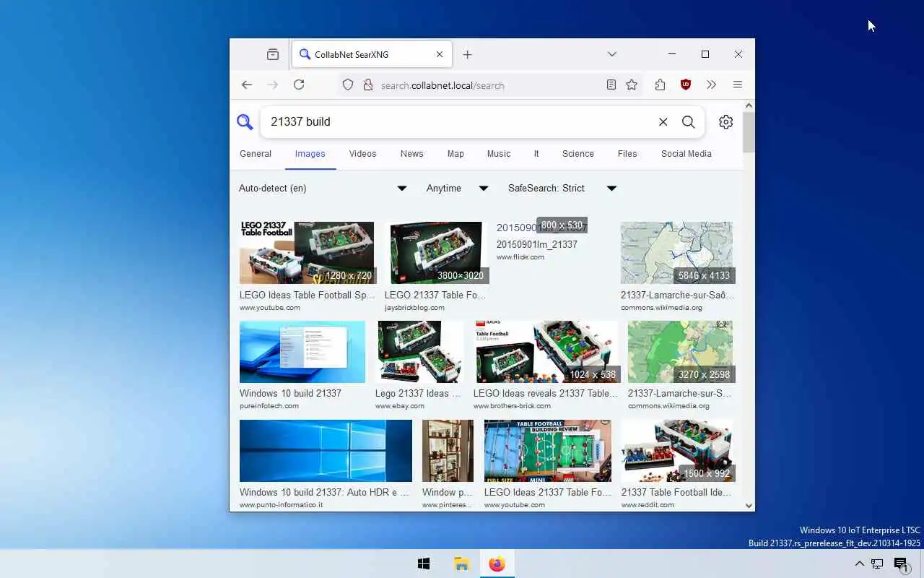
Task: Switch to the Social Media tab
Action: pyautogui.click(x=687, y=154)
